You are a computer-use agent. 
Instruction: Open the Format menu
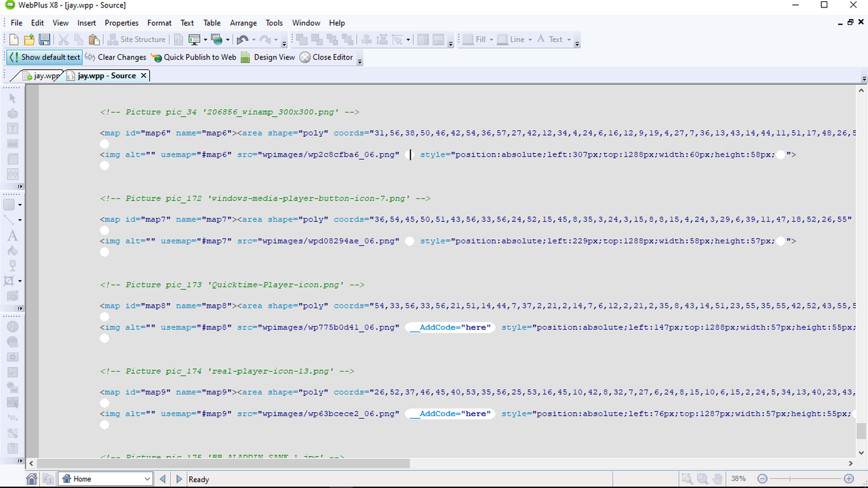coord(159,23)
